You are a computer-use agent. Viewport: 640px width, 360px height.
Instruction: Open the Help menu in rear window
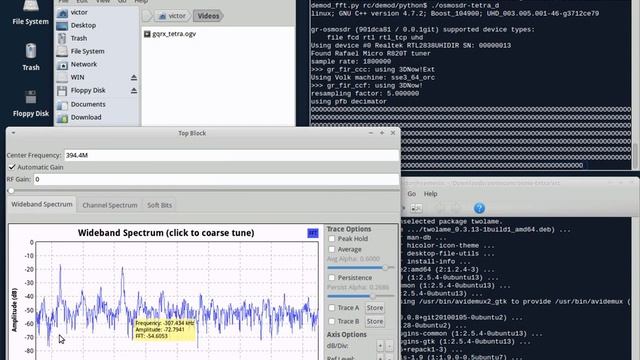(430, 194)
